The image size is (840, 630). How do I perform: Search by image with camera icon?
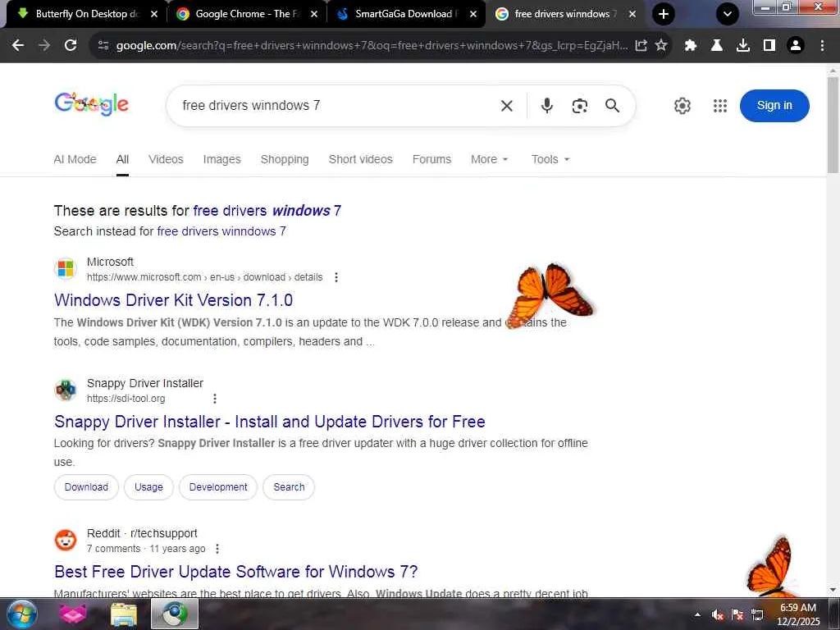(x=580, y=106)
